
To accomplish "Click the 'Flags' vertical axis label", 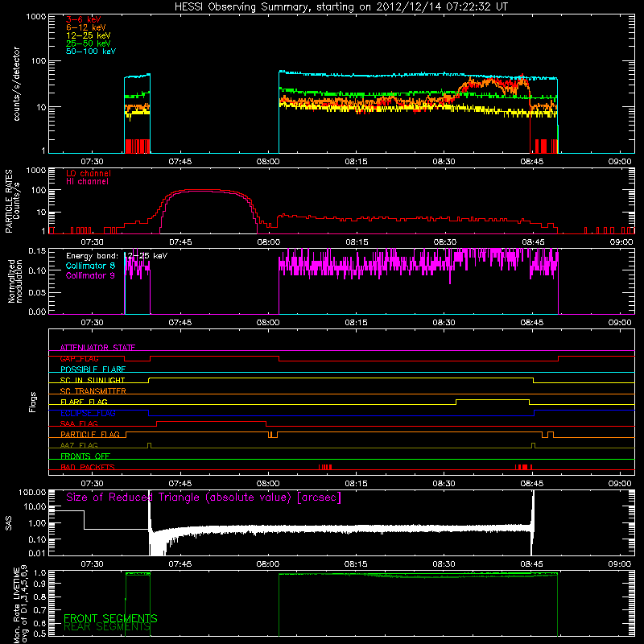I will point(33,402).
